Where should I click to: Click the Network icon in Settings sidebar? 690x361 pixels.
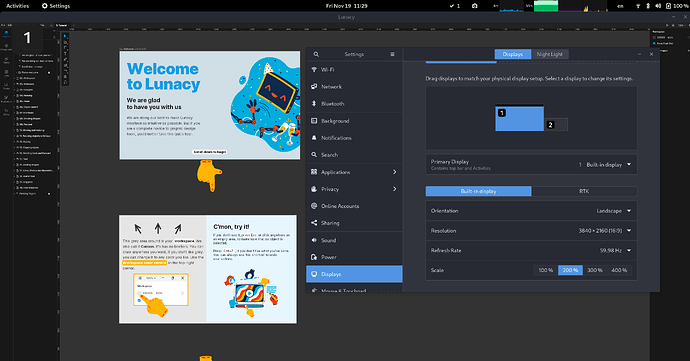point(314,87)
